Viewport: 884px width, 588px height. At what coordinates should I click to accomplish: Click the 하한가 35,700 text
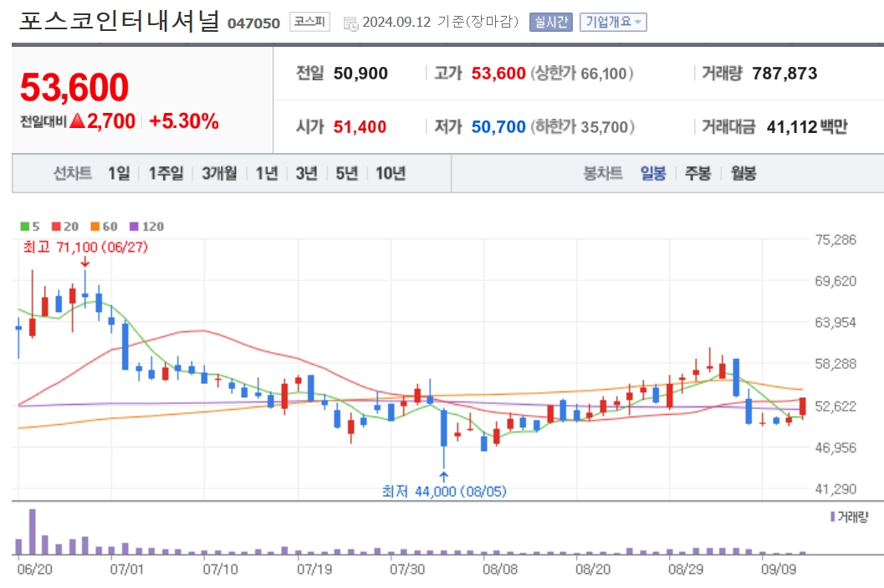[x=582, y=127]
